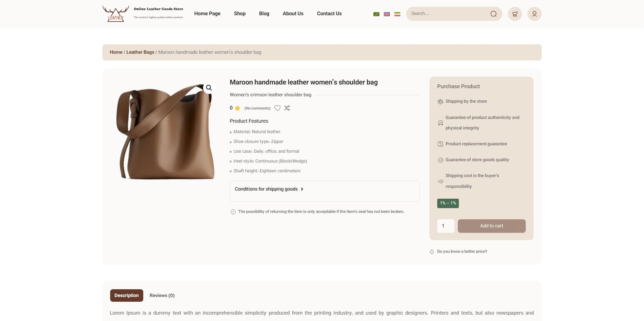
Task: Click the search magnifier icon
Action: point(493,14)
